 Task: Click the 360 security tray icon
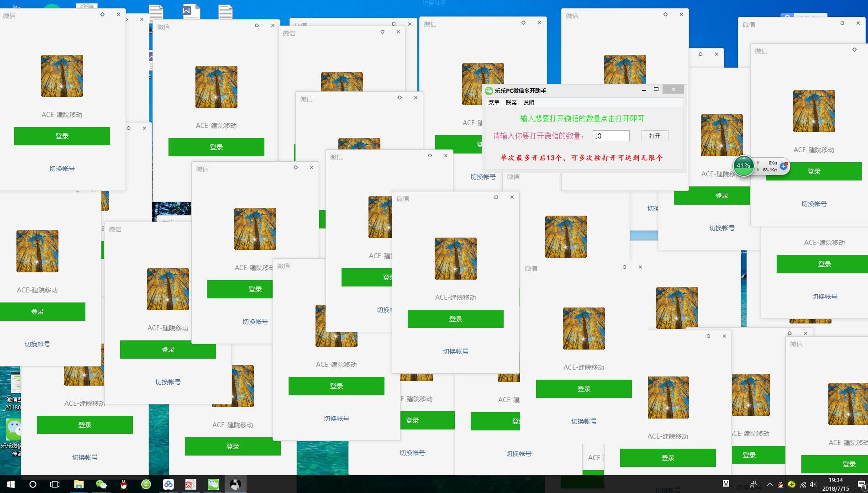point(792,485)
